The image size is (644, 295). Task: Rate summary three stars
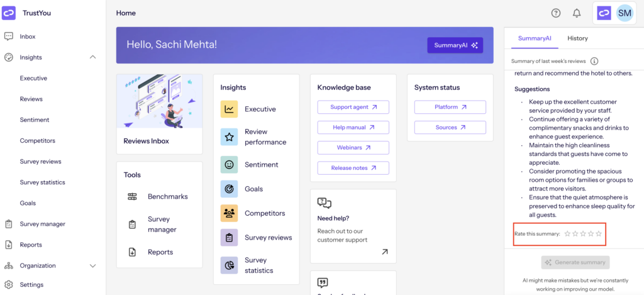pos(583,234)
